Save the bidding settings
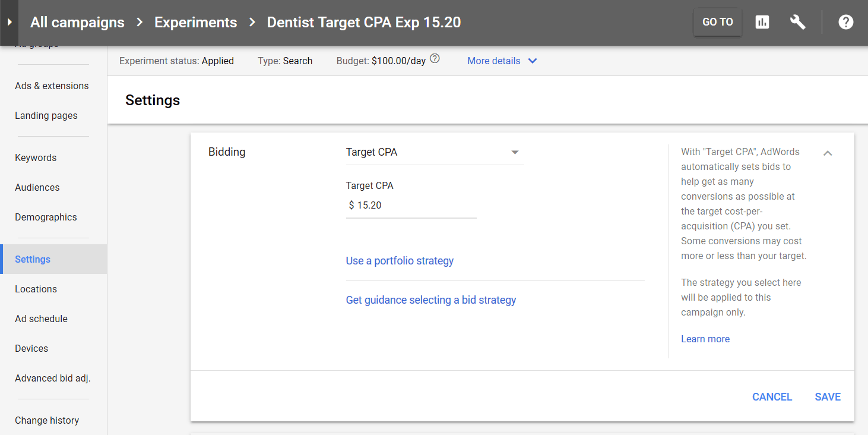The height and width of the screenshot is (435, 868). coord(828,397)
